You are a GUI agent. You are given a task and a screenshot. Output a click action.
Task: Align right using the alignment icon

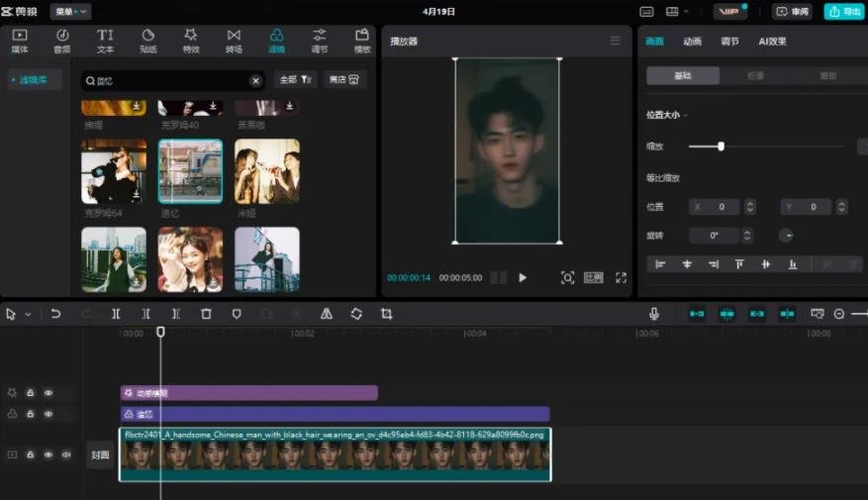714,264
